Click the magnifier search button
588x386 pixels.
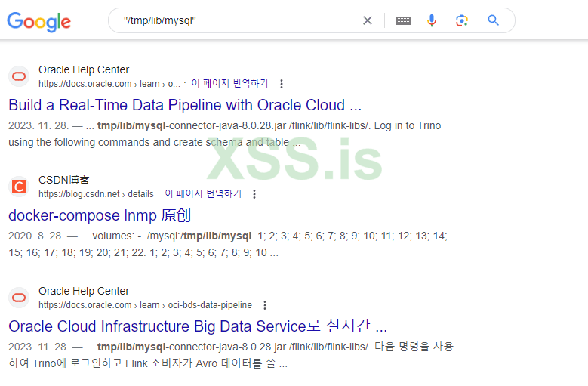point(493,20)
